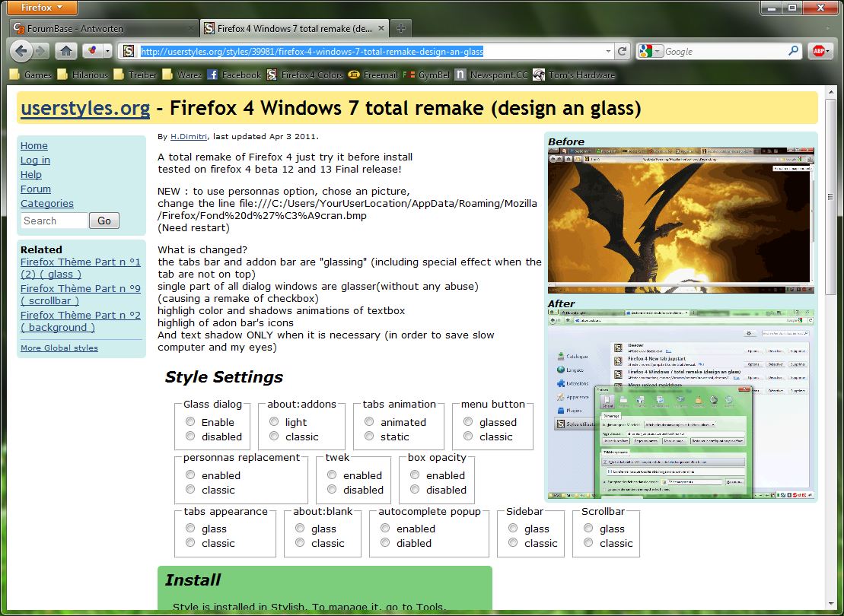Viewport: 844px width, 616px height.
Task: Open the GymBel bookmark
Action: pos(426,75)
